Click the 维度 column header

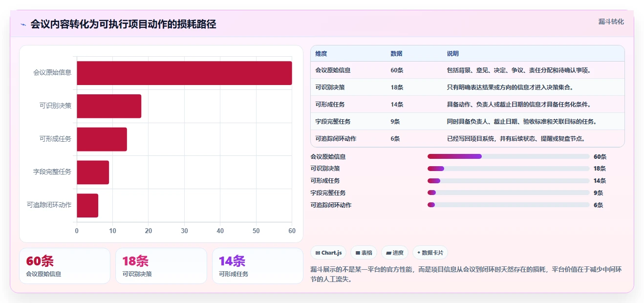click(321, 54)
